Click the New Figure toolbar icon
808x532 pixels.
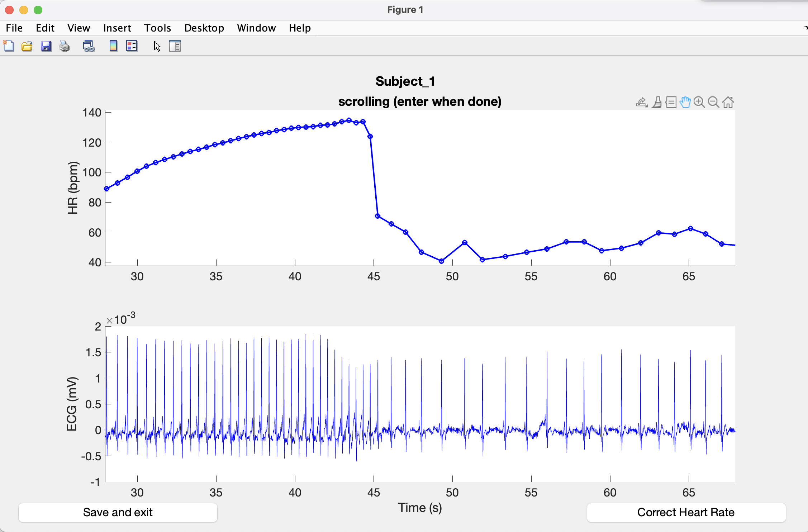tap(9, 46)
